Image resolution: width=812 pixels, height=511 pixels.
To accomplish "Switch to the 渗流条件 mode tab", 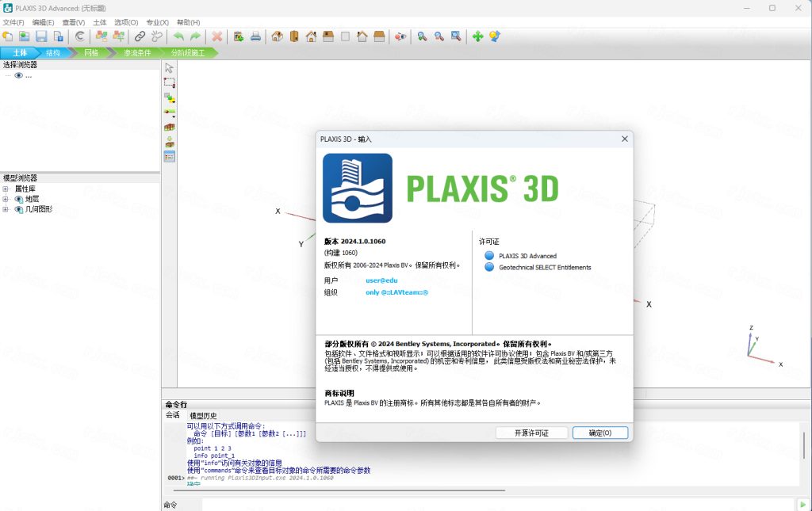I will pos(137,53).
